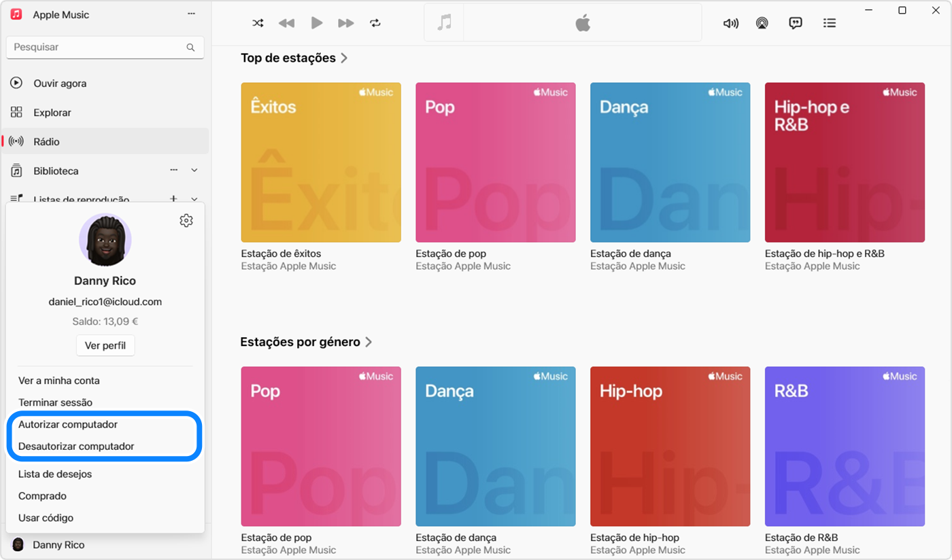Click the search magnifier icon
The height and width of the screenshot is (560, 952).
coord(190,48)
